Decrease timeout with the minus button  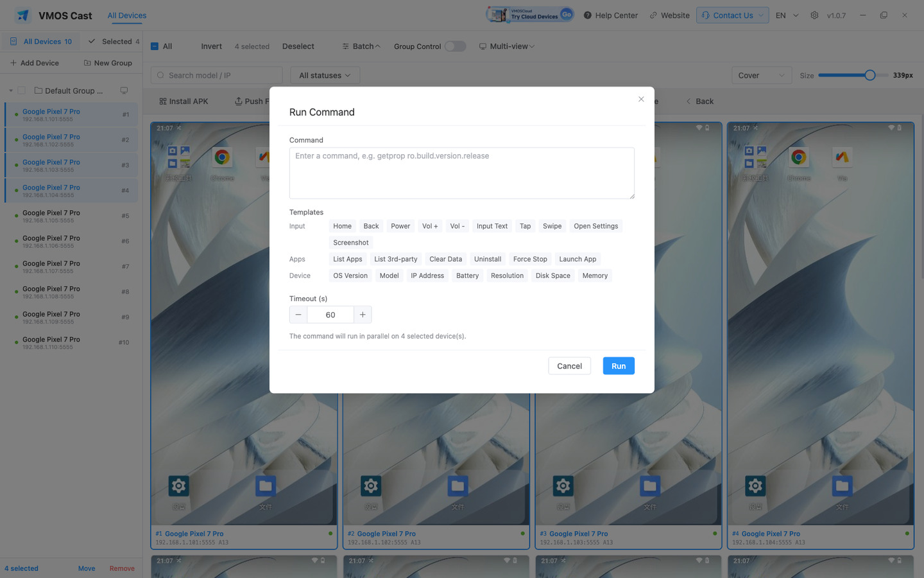(x=298, y=315)
